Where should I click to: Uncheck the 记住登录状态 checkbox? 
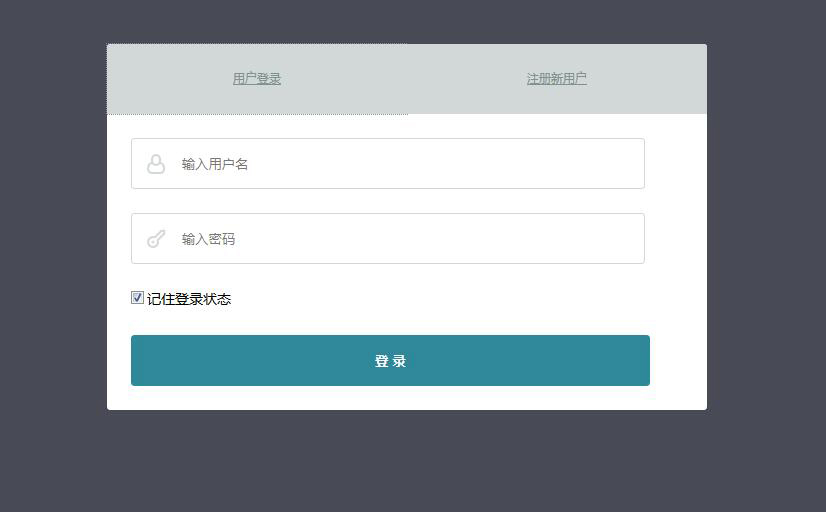[x=137, y=298]
